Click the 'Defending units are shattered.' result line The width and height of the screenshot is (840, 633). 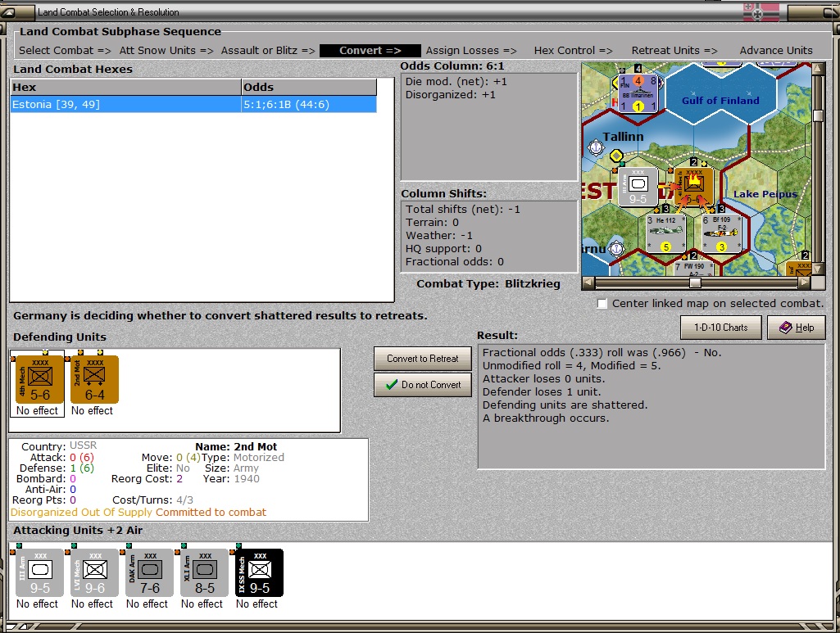point(565,405)
